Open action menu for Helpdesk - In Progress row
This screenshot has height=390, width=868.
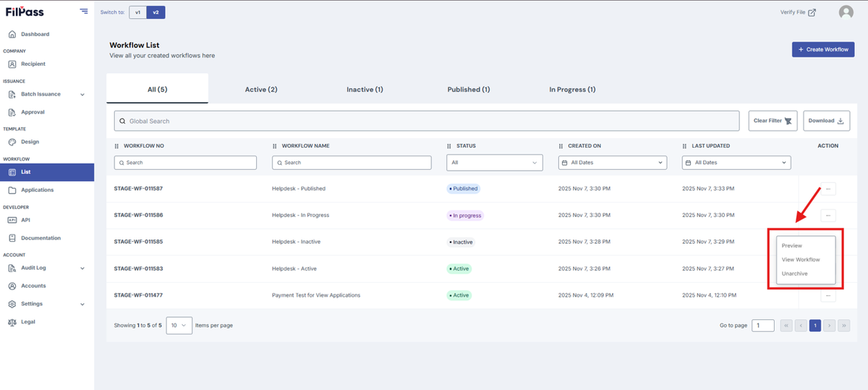pos(828,215)
